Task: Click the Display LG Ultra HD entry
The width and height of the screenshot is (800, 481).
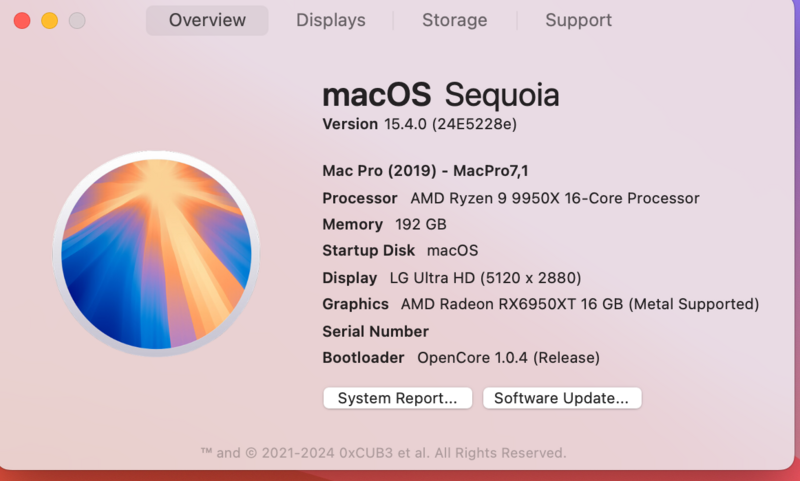Action: click(451, 277)
